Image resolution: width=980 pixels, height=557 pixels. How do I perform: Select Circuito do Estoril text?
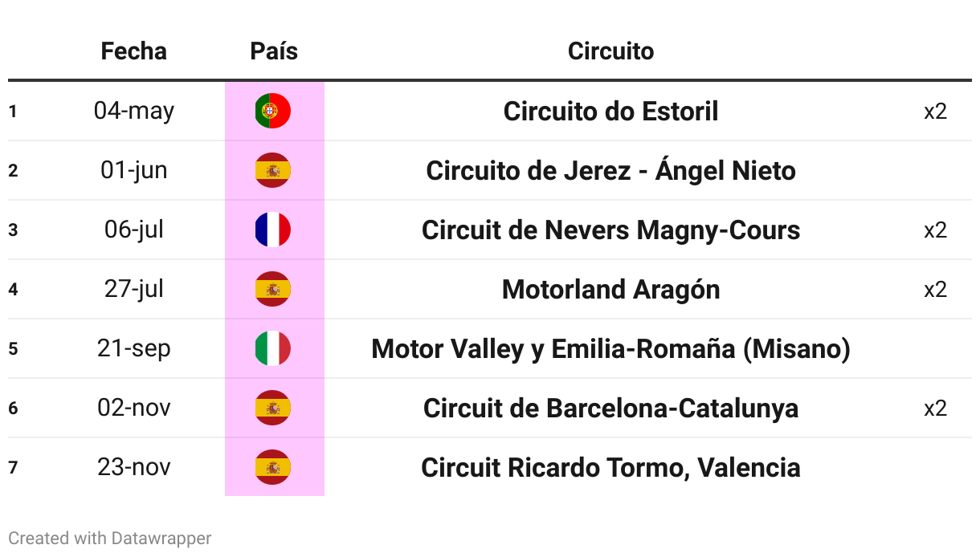610,111
